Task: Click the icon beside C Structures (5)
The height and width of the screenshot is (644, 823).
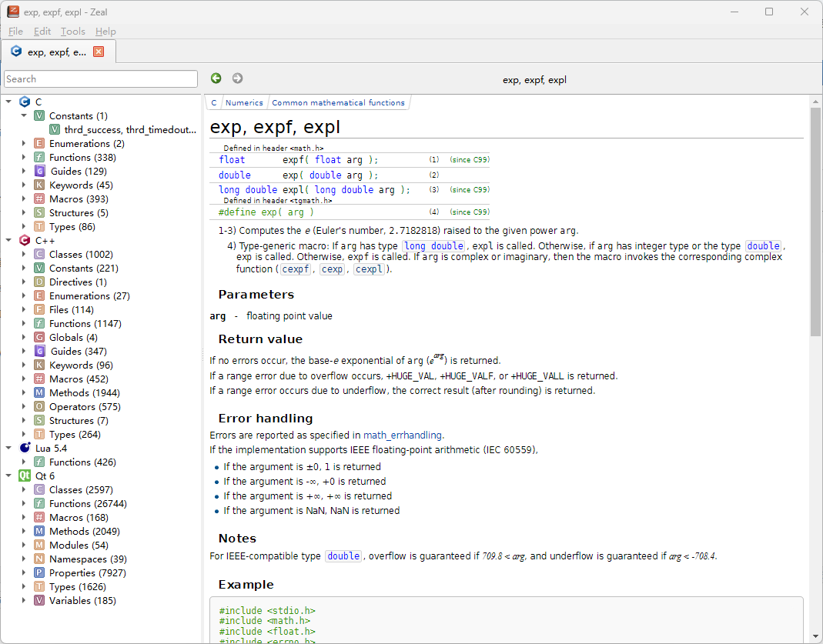Action: click(x=39, y=212)
